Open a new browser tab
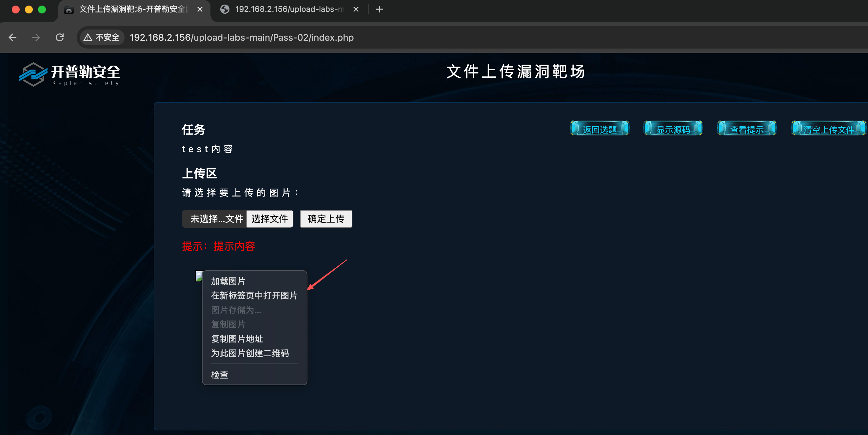The width and height of the screenshot is (868, 435). coord(379,10)
